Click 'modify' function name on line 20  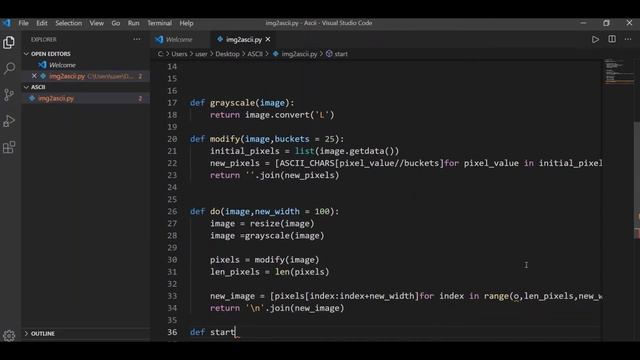225,139
